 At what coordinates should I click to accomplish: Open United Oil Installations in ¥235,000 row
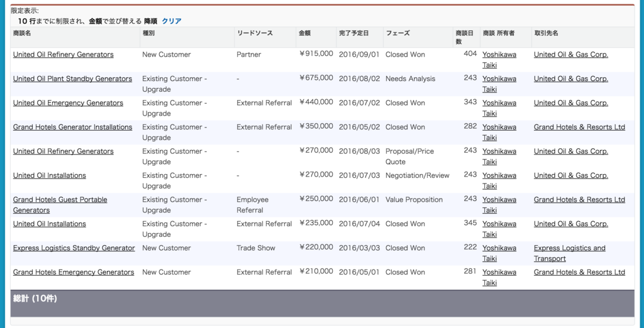(50, 224)
